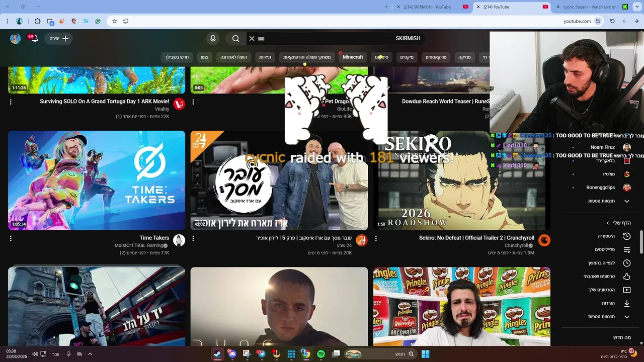The image size is (644, 362).
Task: Select the פודקאסטים filter chip
Action: tap(436, 57)
